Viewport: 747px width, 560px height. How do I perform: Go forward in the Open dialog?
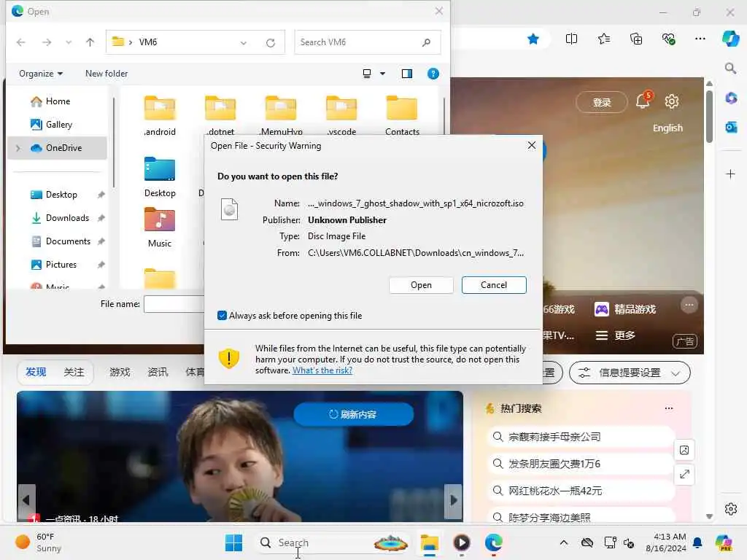[47, 42]
